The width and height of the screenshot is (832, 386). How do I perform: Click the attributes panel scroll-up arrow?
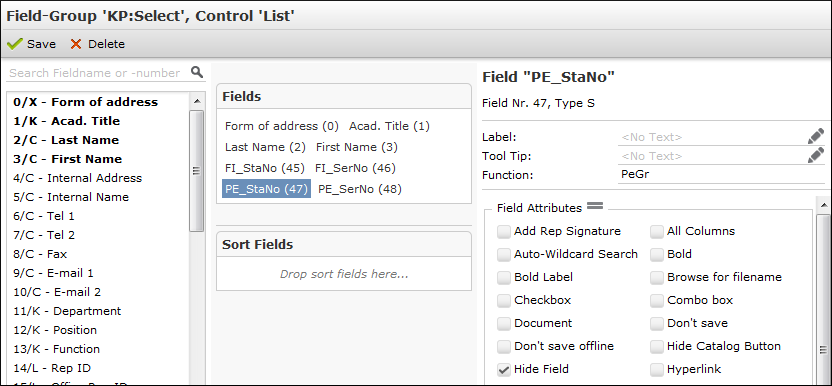pos(824,204)
